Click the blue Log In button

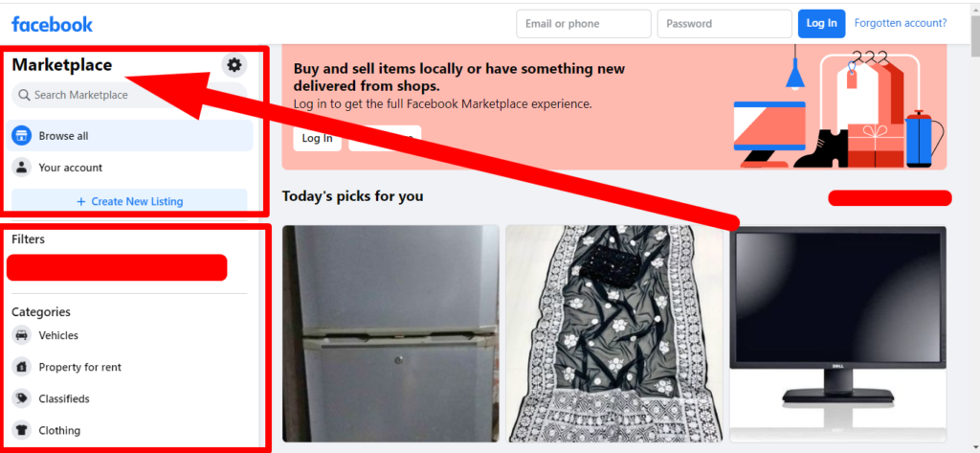click(x=821, y=23)
